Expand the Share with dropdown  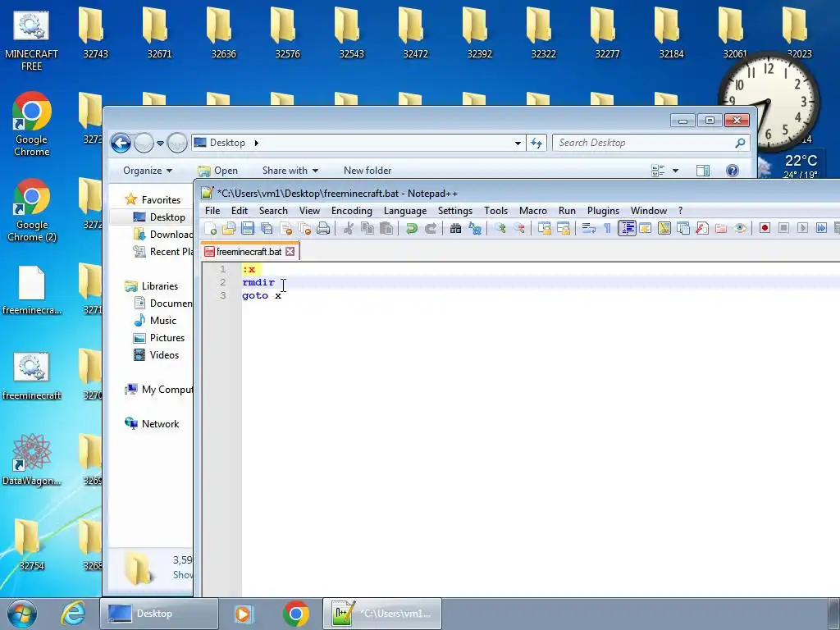[x=290, y=171]
